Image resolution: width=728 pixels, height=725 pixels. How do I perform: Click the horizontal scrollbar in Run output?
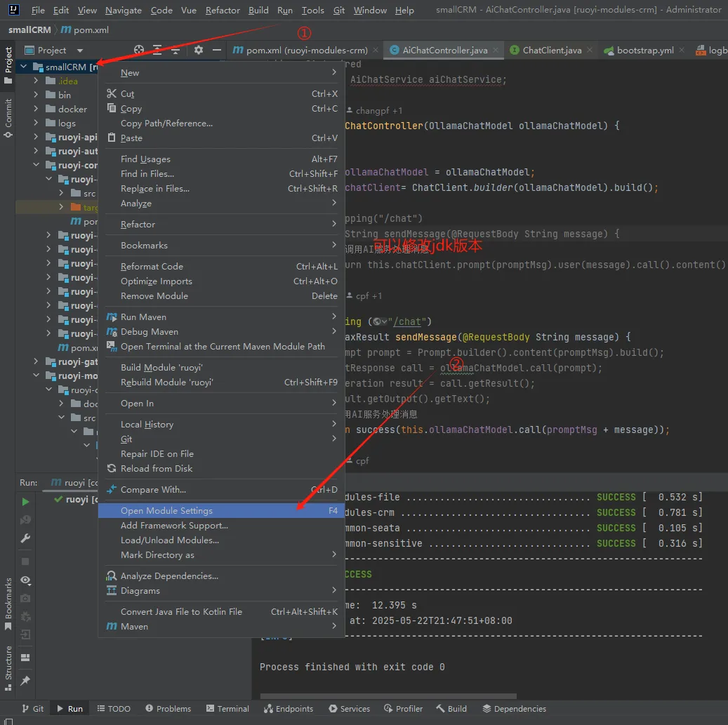388,696
